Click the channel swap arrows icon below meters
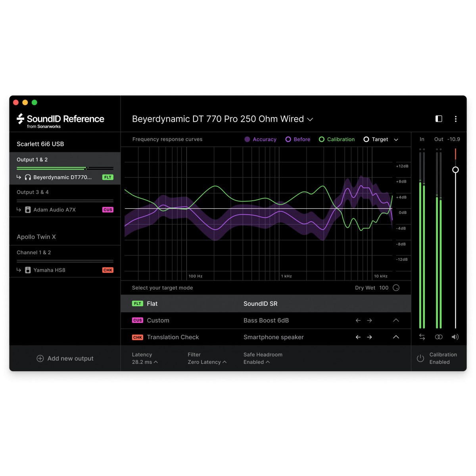476x476 pixels. coord(422,337)
